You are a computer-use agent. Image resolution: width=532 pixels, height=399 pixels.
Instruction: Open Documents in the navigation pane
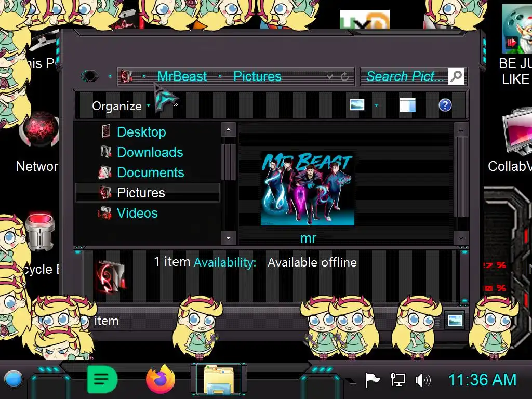pyautogui.click(x=150, y=172)
